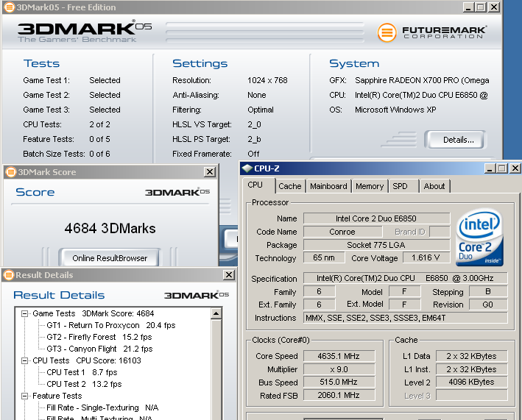Click the 3DMark05 title bar icon
The height and width of the screenshot is (420, 522).
[9, 7]
